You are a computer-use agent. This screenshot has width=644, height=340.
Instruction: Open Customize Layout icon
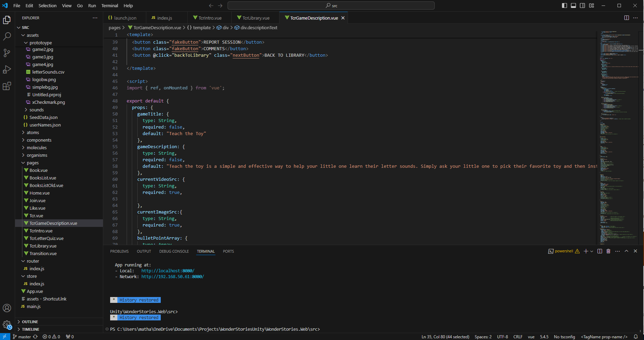coord(592,6)
